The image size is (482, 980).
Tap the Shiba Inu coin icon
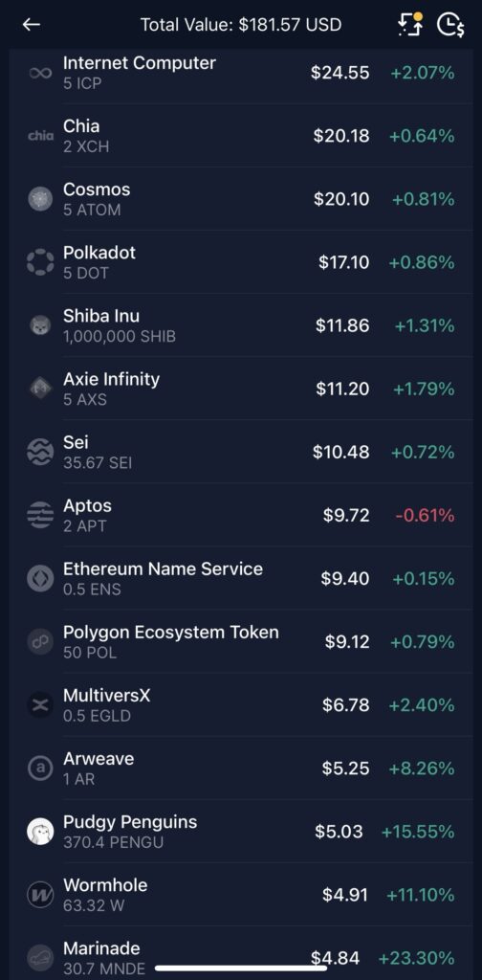pyautogui.click(x=40, y=325)
